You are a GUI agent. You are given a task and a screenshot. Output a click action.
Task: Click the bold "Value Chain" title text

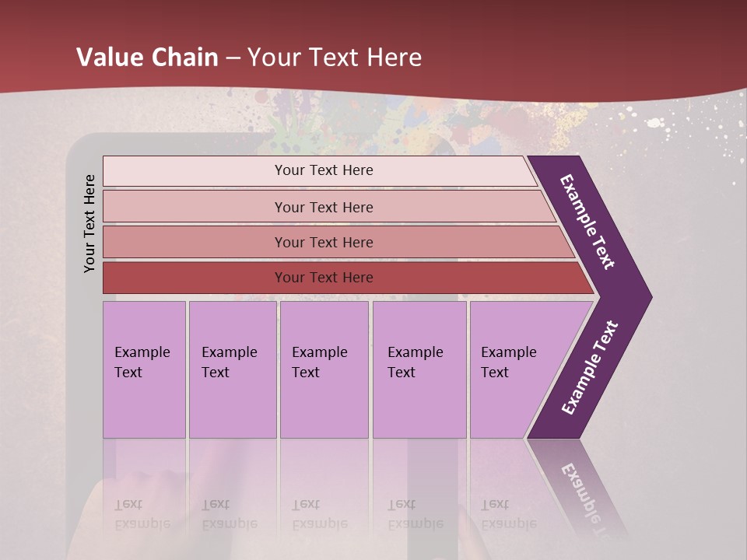(x=147, y=58)
